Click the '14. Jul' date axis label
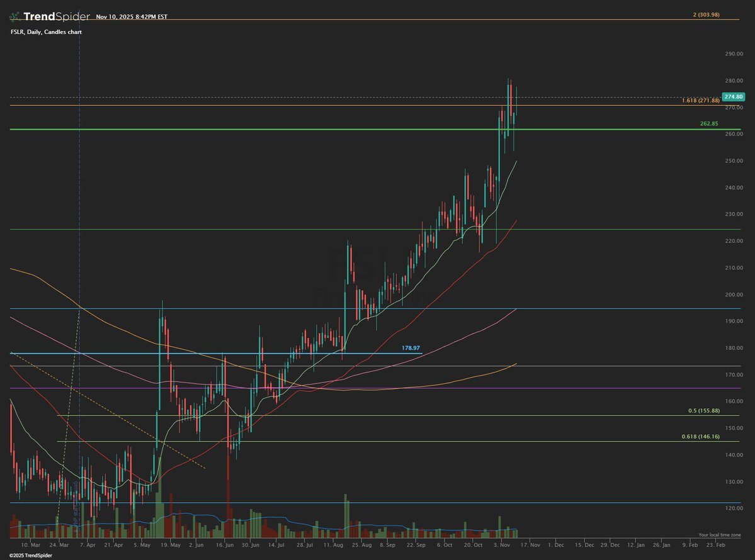This screenshot has height=560, width=755. (x=276, y=545)
